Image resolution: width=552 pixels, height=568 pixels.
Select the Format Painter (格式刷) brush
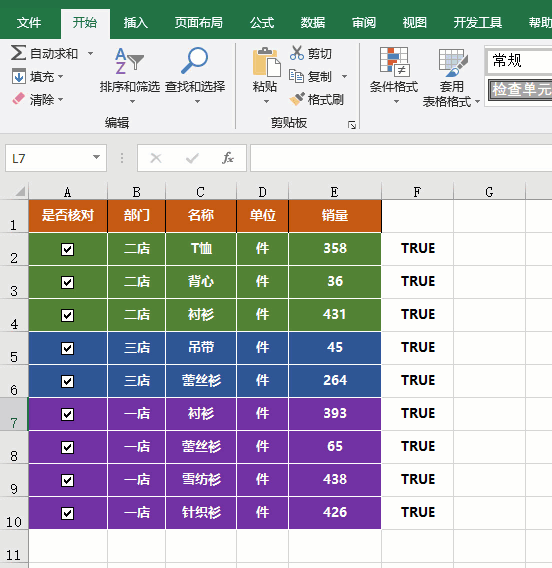[x=297, y=99]
